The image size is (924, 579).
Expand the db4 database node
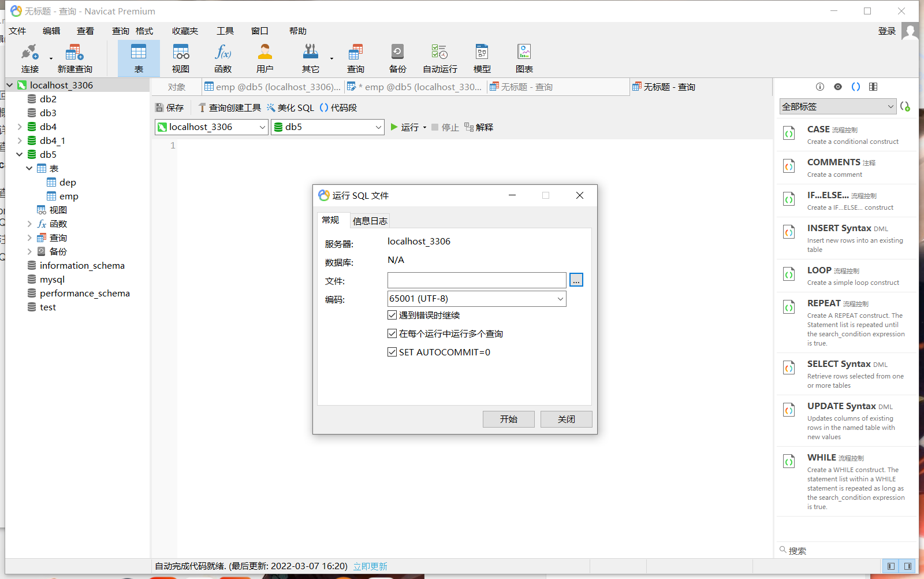click(20, 127)
